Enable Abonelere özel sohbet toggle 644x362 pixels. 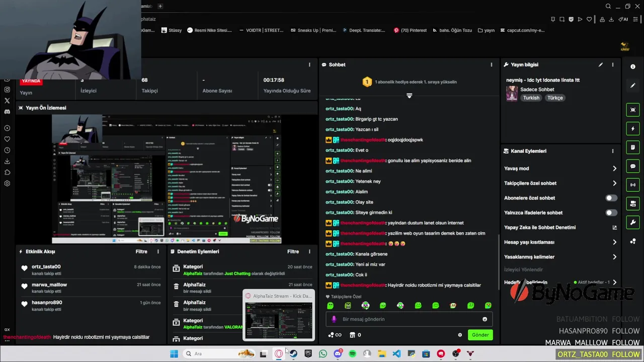pos(611,198)
